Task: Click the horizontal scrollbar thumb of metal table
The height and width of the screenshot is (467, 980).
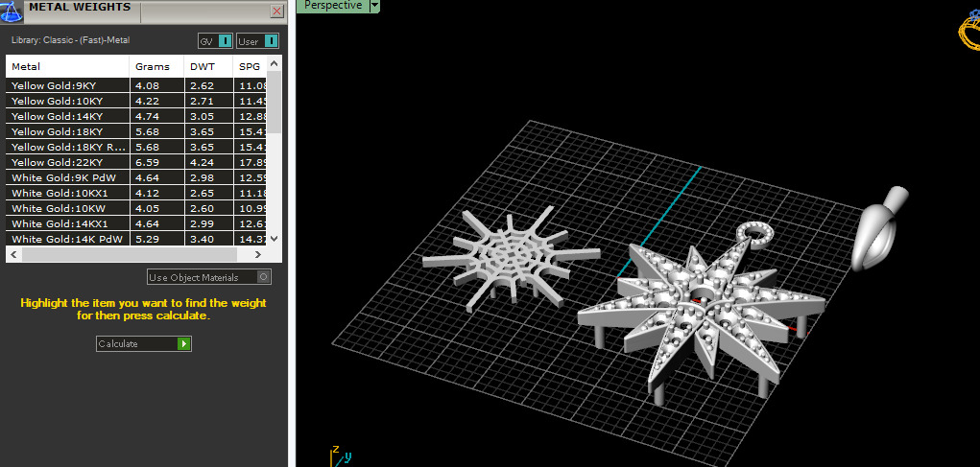Action: tap(130, 255)
